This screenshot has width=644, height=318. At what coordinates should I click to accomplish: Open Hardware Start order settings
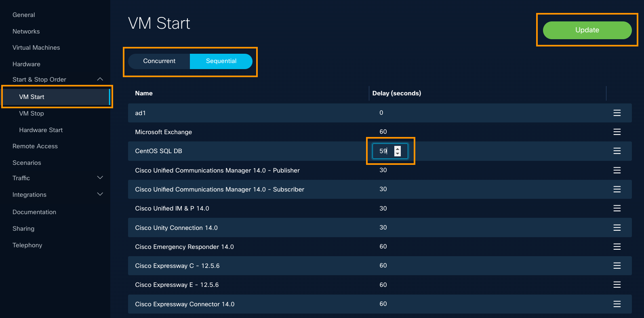(41, 130)
